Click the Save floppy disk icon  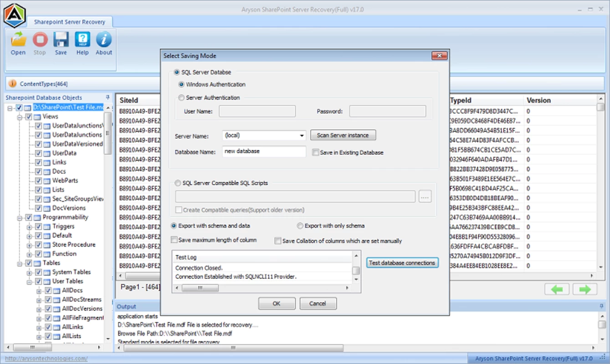pyautogui.click(x=61, y=40)
